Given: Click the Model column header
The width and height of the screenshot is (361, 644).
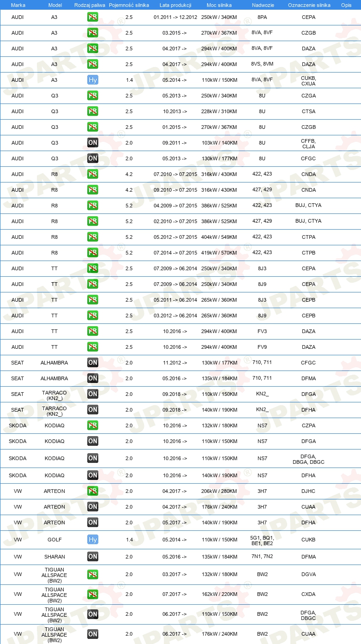Looking at the screenshot, I should (x=55, y=5).
